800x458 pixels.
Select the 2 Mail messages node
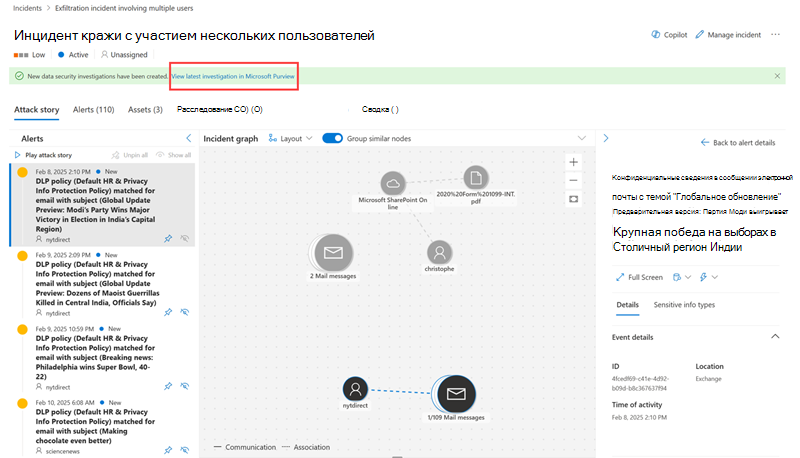point(333,252)
